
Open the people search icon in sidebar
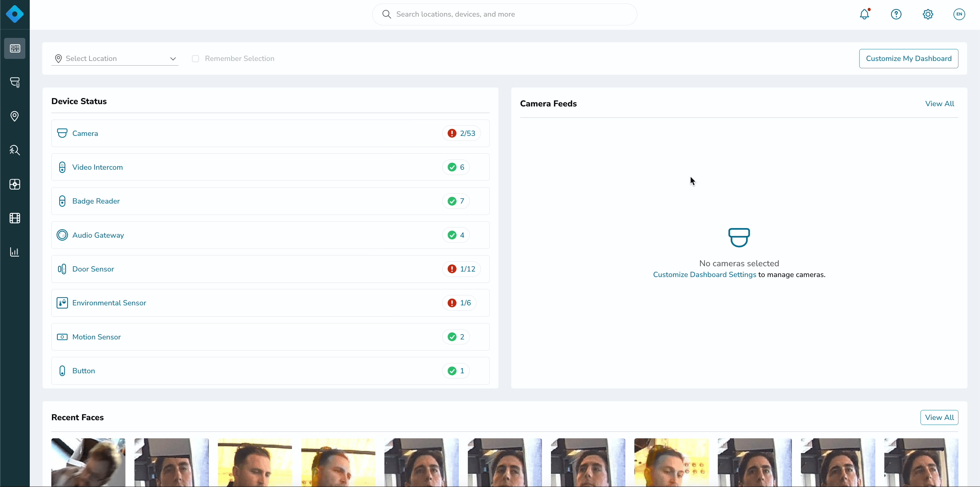coord(15,150)
